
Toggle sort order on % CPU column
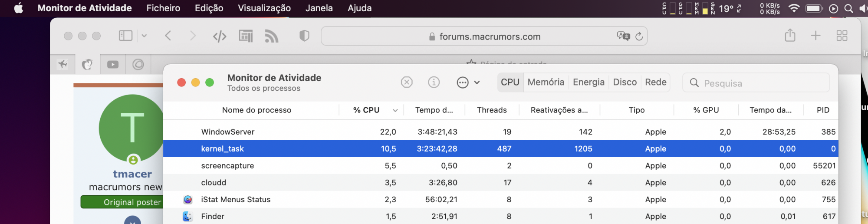click(395, 110)
